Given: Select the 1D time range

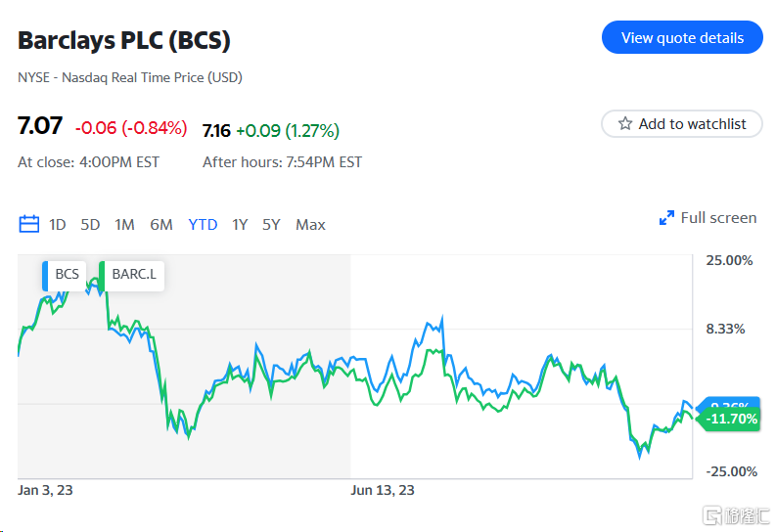Looking at the screenshot, I should tap(58, 225).
